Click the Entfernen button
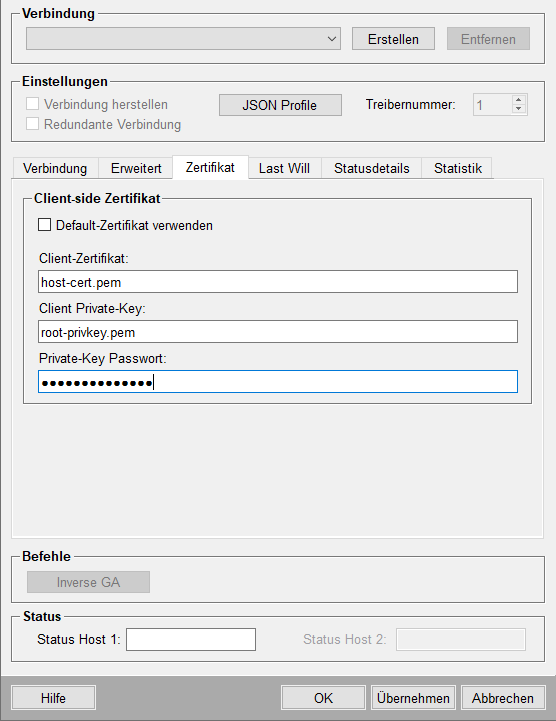Screen dimensions: 556x721 tap(488, 39)
